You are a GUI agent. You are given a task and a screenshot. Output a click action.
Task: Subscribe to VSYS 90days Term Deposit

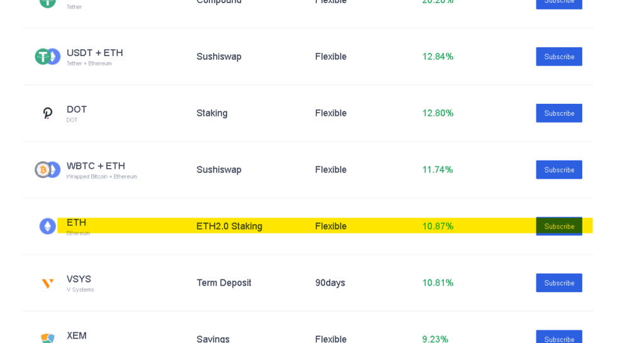559,283
